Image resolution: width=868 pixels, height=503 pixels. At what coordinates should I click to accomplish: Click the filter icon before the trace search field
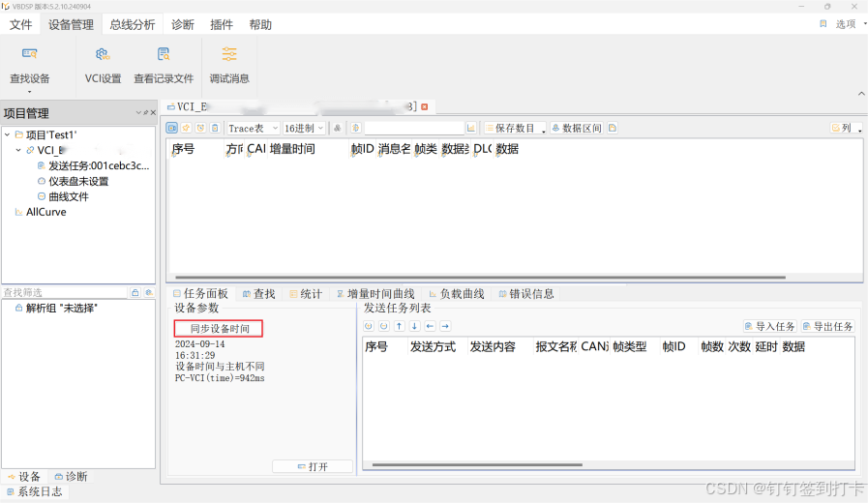pos(356,128)
